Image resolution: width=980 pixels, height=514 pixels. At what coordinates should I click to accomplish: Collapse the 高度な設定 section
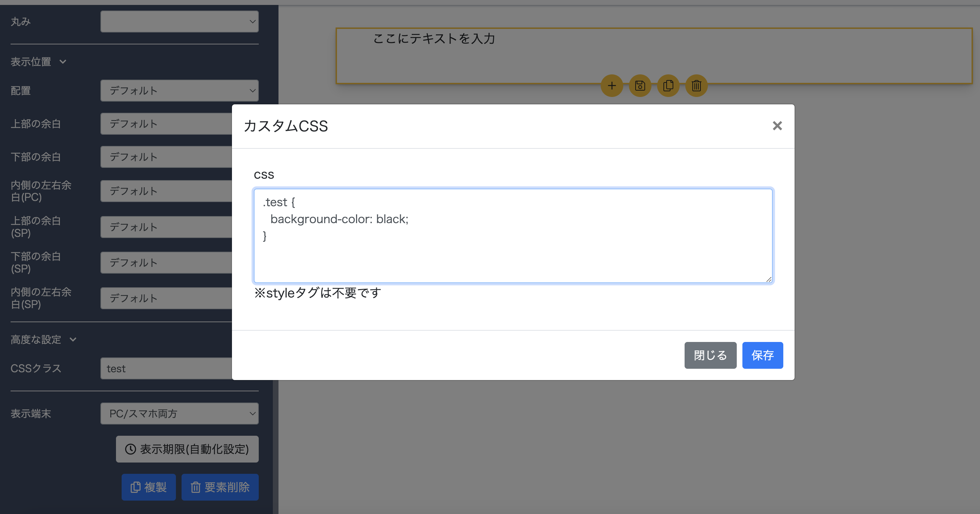pyautogui.click(x=43, y=339)
